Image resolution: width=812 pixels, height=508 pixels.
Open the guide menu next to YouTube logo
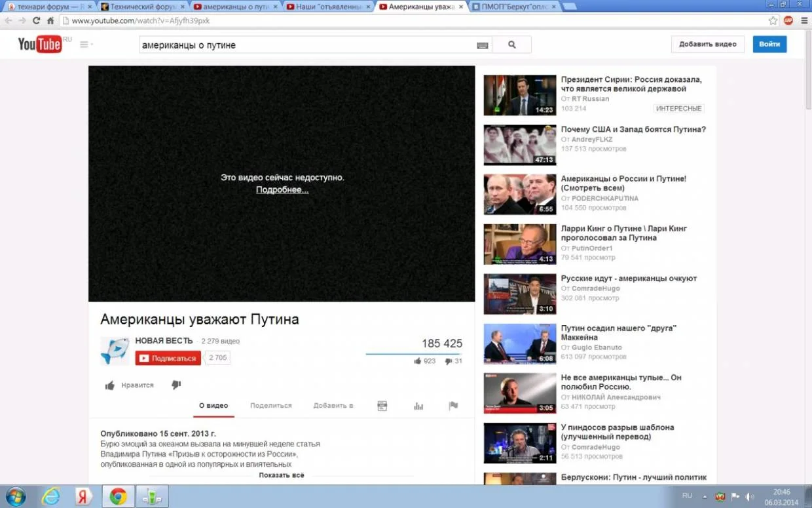pyautogui.click(x=86, y=45)
